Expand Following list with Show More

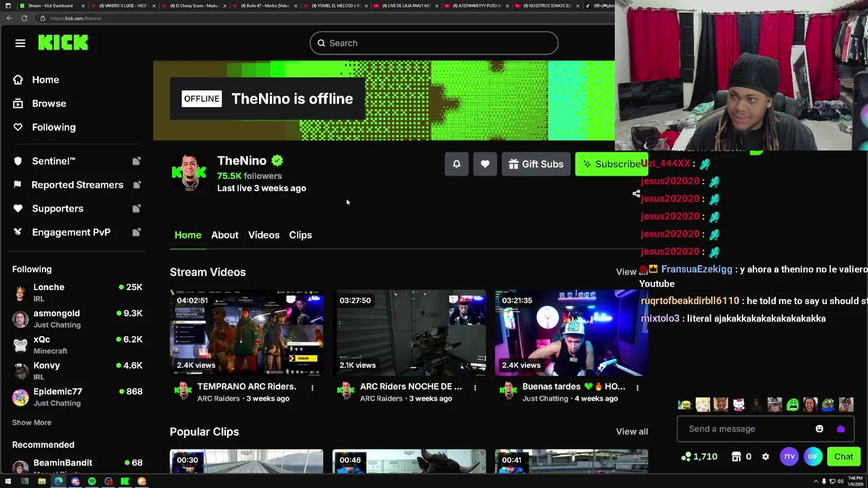pyautogui.click(x=32, y=422)
